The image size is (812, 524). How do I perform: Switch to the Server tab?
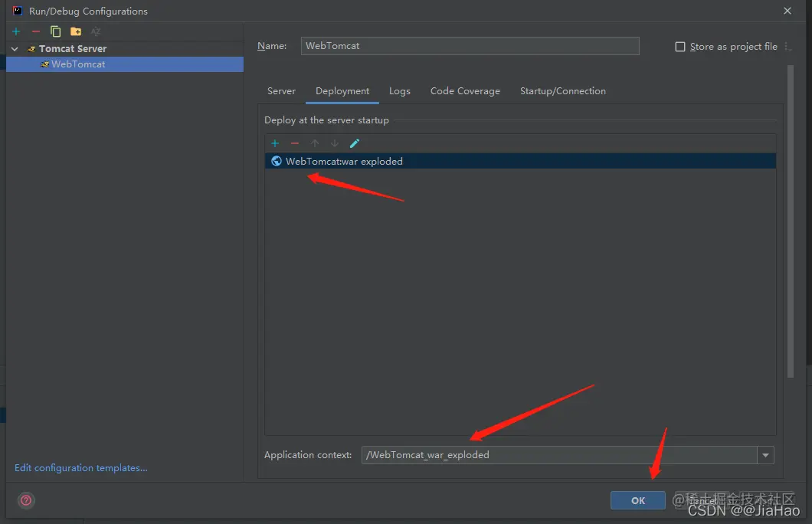tap(281, 91)
